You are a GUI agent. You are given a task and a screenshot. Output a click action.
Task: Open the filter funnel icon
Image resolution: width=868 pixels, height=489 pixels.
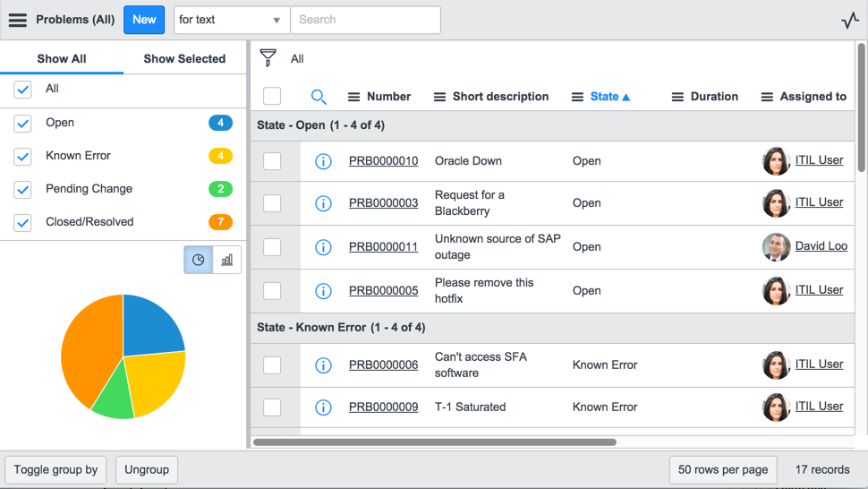268,58
